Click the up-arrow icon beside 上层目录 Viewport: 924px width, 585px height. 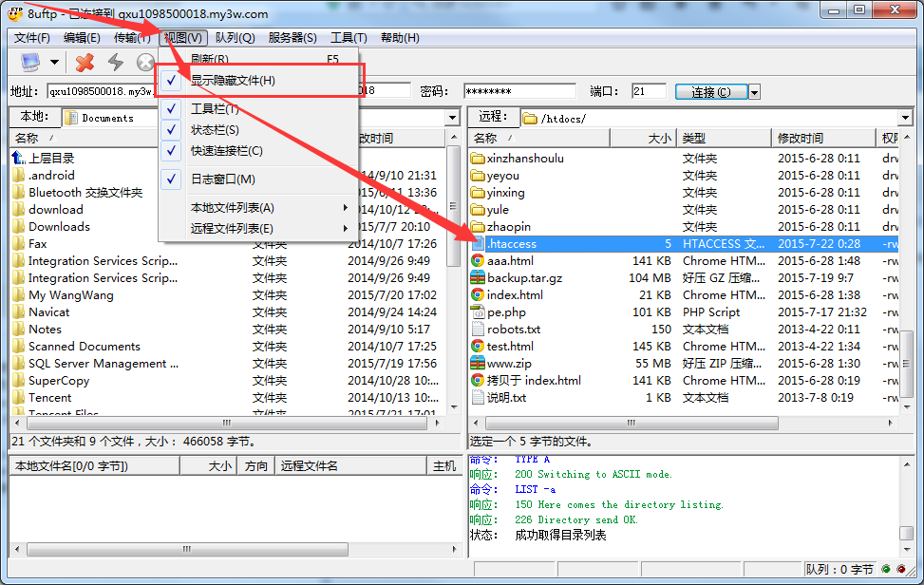coord(18,159)
